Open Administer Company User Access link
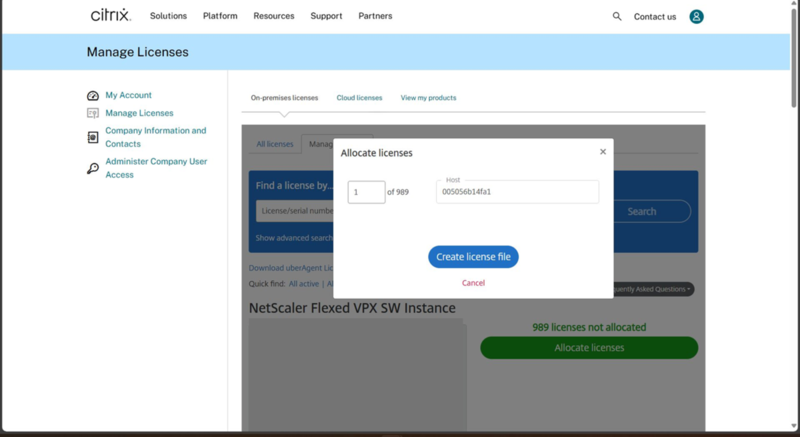The image size is (800, 437). pyautogui.click(x=156, y=168)
